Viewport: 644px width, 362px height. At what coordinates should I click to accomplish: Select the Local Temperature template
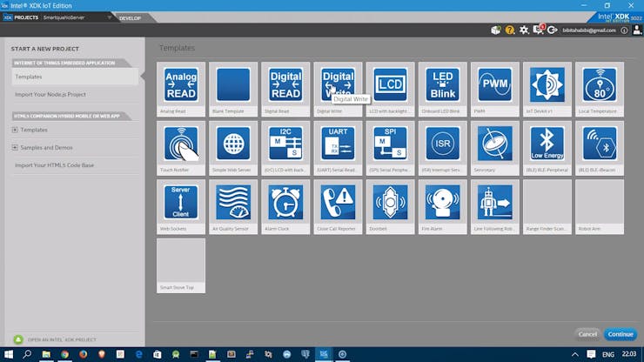(600, 89)
